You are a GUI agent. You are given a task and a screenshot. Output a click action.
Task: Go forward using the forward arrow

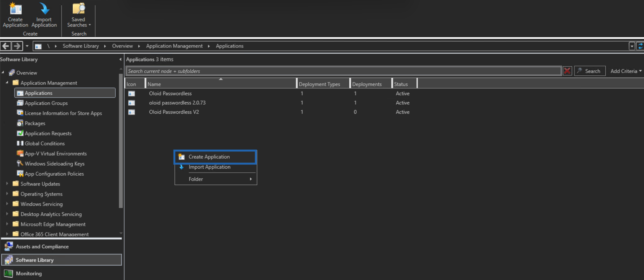tap(17, 46)
